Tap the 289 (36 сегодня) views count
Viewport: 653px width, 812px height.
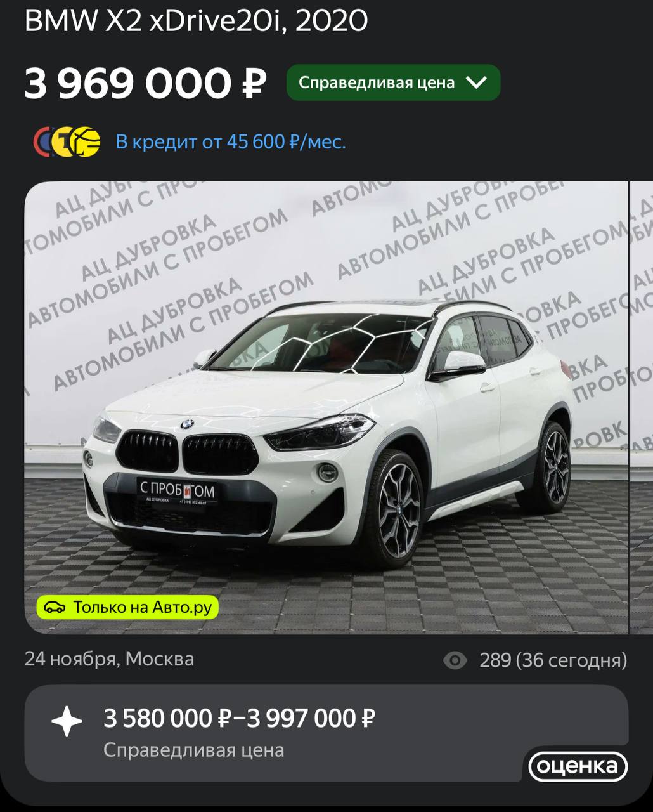[553, 660]
